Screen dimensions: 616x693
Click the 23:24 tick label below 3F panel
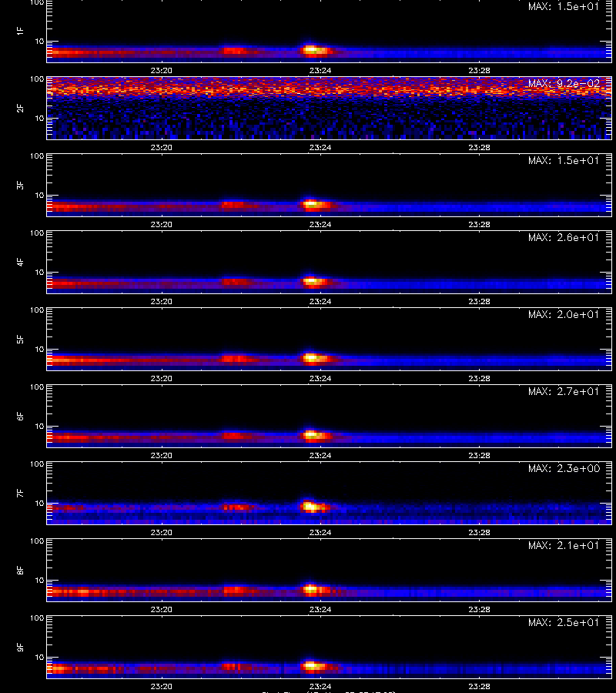click(320, 224)
